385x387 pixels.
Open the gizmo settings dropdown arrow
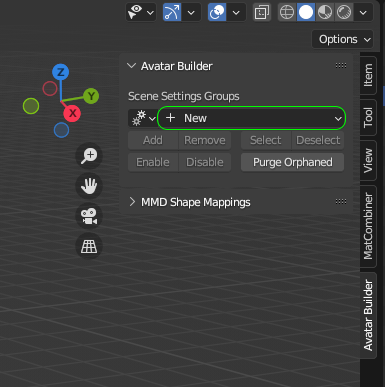click(191, 13)
